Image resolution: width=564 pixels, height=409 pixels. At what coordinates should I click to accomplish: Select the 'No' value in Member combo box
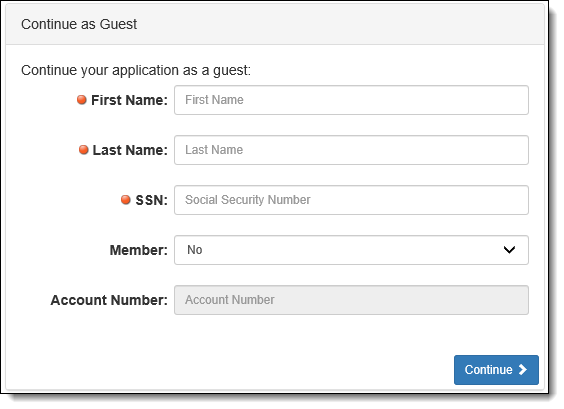point(195,250)
